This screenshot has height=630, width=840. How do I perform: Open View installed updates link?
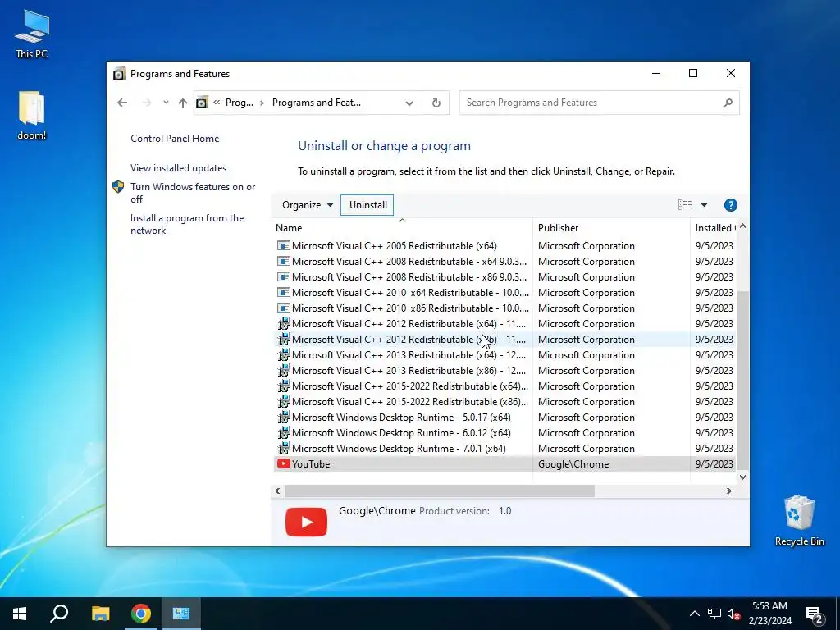[x=178, y=167]
